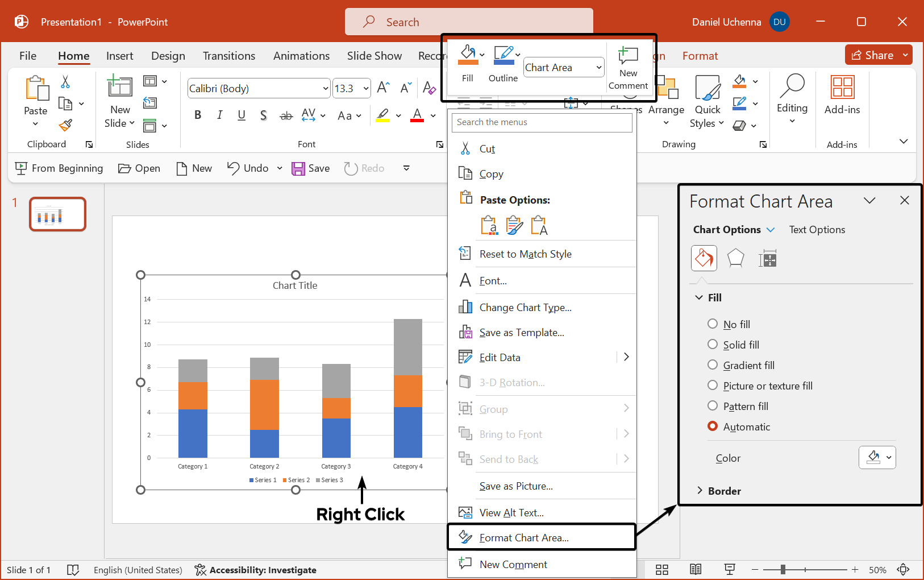Click the Search the menus field
Image resolution: width=924 pixels, height=580 pixels.
pyautogui.click(x=542, y=122)
